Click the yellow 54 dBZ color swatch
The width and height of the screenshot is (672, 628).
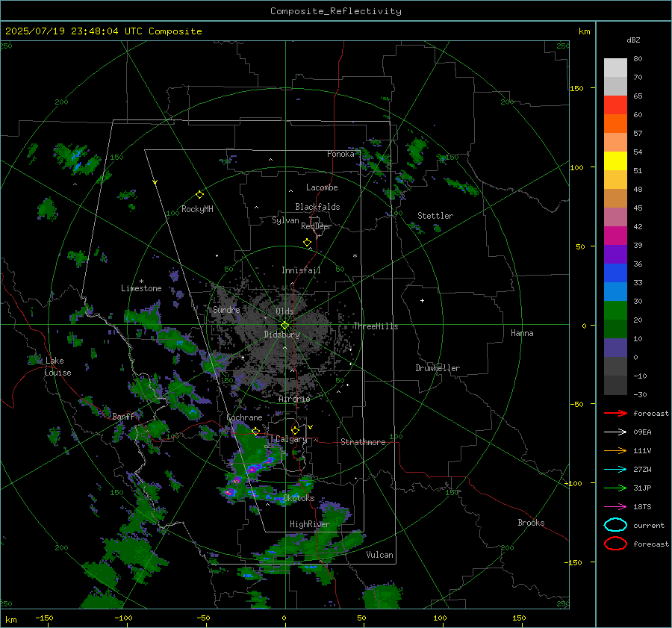coord(615,161)
